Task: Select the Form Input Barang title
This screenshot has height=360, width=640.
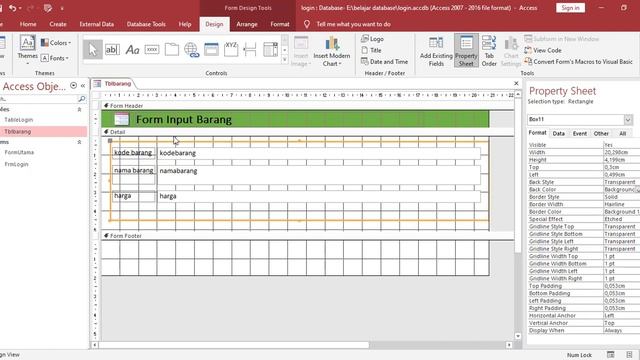Action: [x=184, y=120]
